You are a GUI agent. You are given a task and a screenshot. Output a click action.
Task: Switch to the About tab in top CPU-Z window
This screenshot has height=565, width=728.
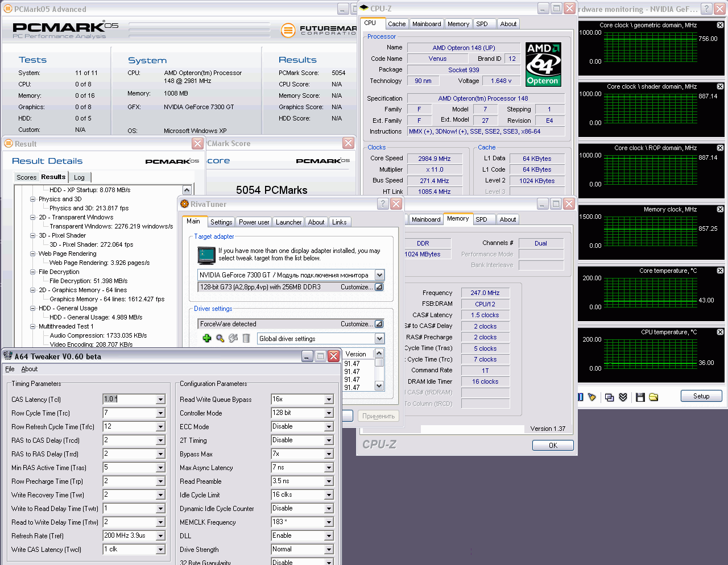(508, 24)
